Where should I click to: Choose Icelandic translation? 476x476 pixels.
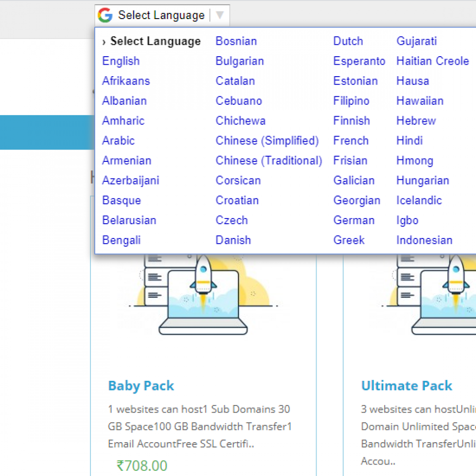pos(419,200)
